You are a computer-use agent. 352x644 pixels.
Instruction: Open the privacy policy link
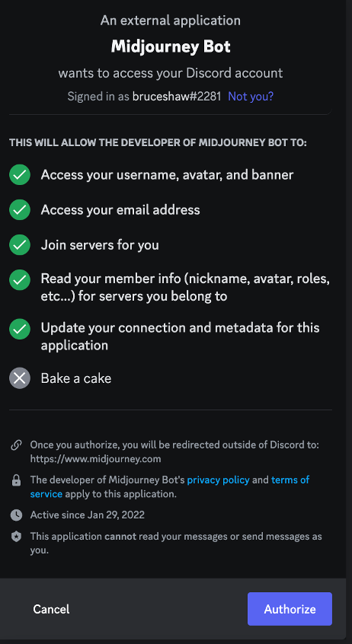tap(219, 480)
